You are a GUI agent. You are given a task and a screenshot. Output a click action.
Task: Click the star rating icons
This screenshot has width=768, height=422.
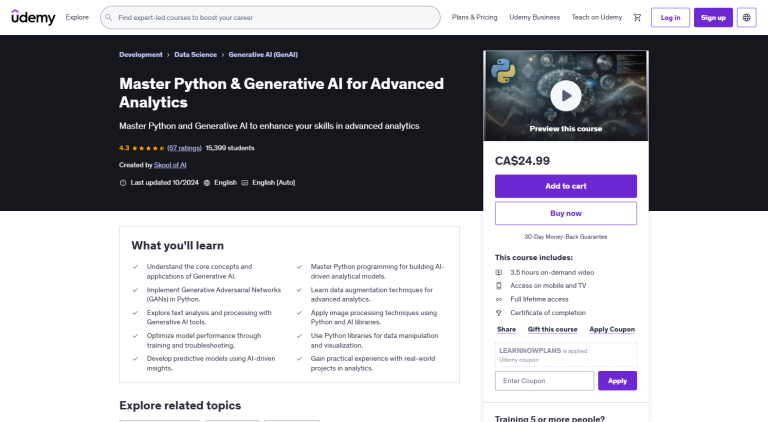pos(148,148)
